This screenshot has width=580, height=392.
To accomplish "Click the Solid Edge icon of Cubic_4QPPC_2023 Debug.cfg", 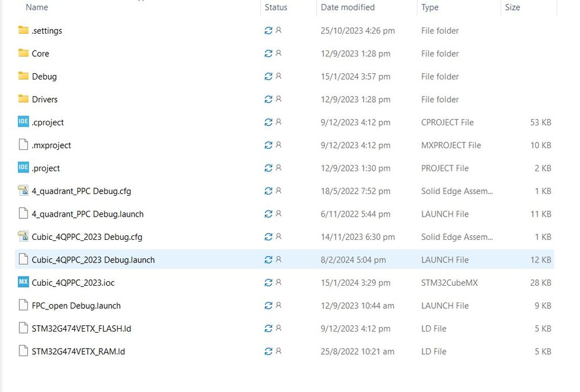I will tap(23, 236).
